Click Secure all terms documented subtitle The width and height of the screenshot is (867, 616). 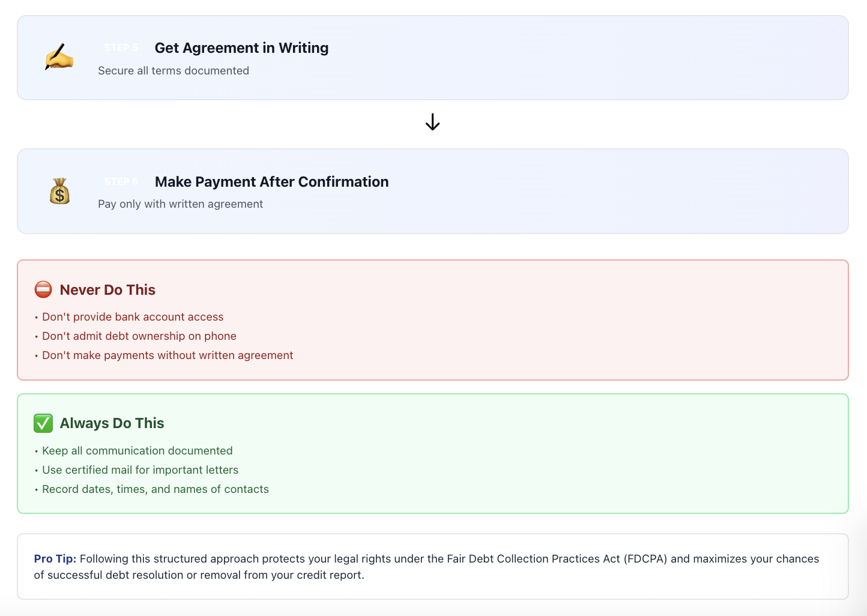[x=174, y=71]
